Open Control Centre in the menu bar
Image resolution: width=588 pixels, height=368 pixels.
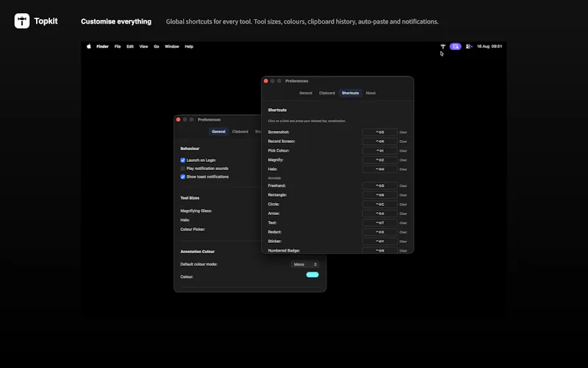(x=469, y=46)
